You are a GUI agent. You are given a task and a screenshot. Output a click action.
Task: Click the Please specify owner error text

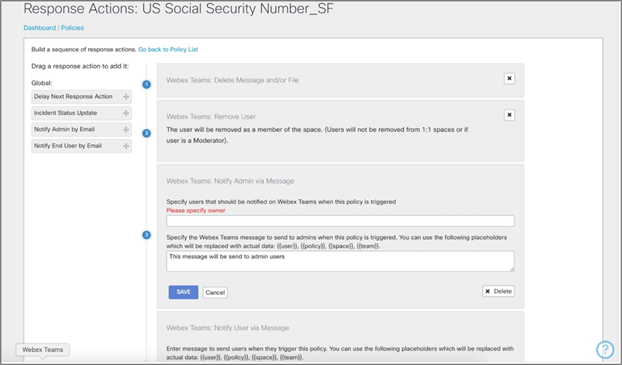point(196,211)
